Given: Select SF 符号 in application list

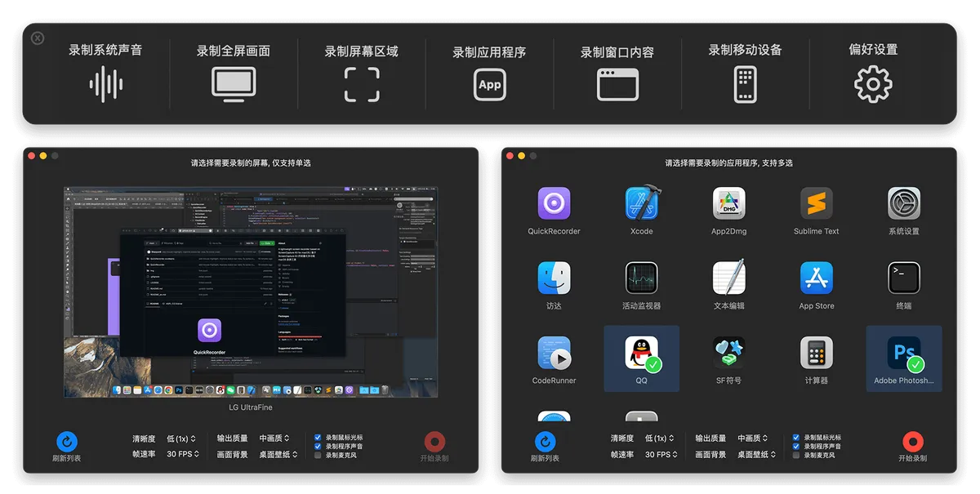Looking at the screenshot, I should 728,353.
